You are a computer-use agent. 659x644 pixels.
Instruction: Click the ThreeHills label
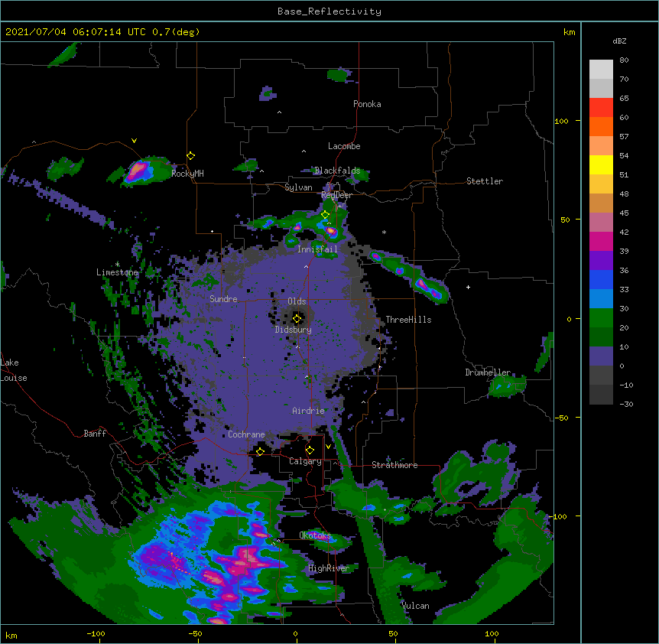pos(408,320)
